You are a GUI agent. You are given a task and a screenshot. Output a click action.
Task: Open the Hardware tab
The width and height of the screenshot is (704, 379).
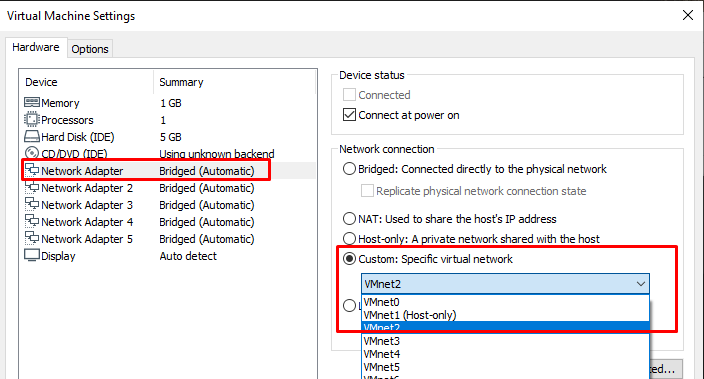pyautogui.click(x=36, y=47)
